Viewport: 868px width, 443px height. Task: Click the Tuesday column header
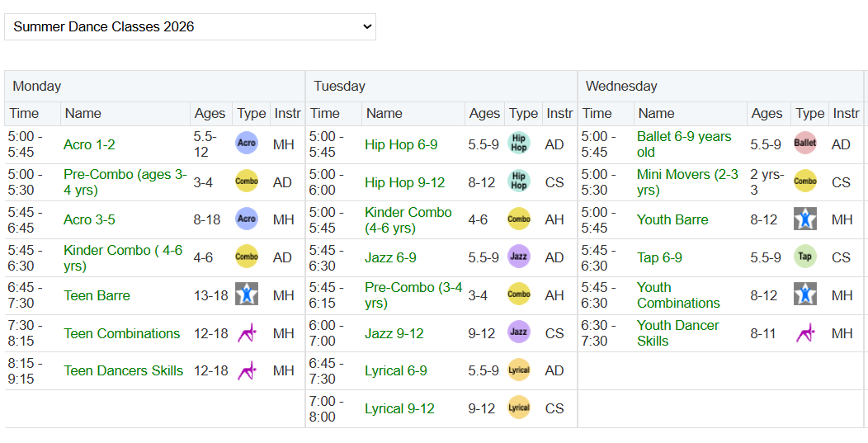(339, 86)
